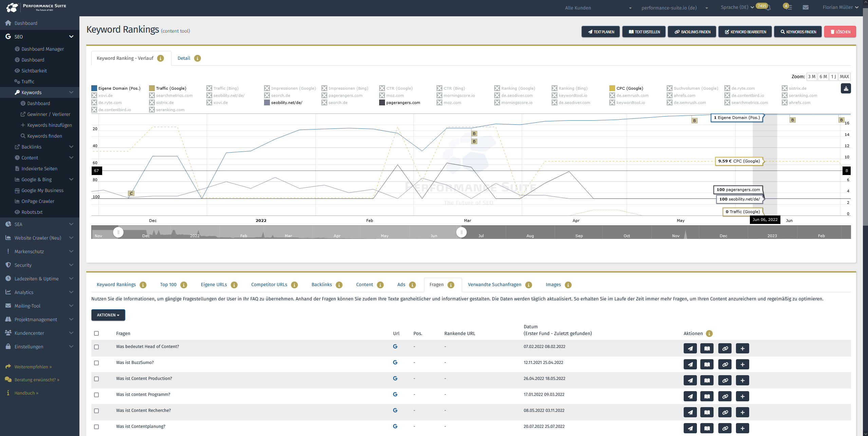This screenshot has width=868, height=436.
Task: Switch to the Verwandte Suchanfragen tab
Action: 494,284
